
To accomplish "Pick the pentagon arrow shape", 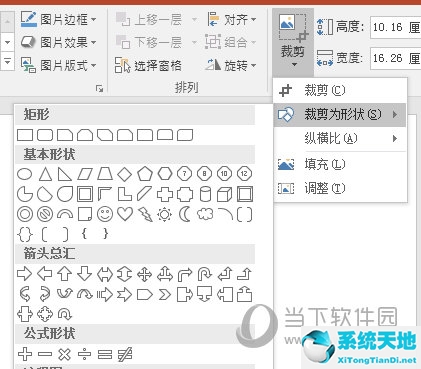I will [145, 295].
